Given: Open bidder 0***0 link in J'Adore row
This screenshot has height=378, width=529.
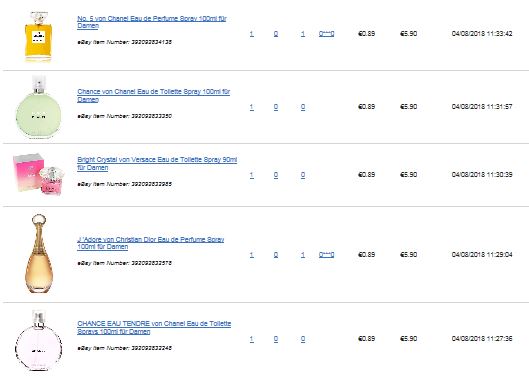Looking at the screenshot, I should click(326, 255).
